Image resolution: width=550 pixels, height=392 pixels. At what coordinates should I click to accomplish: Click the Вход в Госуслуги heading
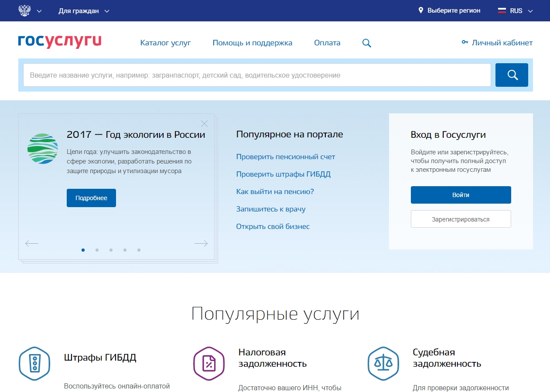click(x=448, y=135)
